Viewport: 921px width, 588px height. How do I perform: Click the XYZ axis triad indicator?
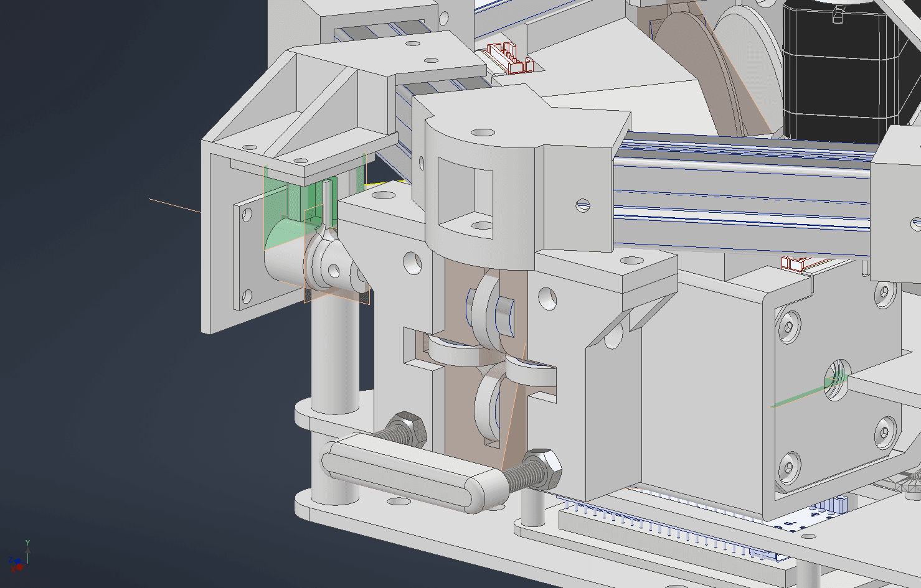click(19, 556)
